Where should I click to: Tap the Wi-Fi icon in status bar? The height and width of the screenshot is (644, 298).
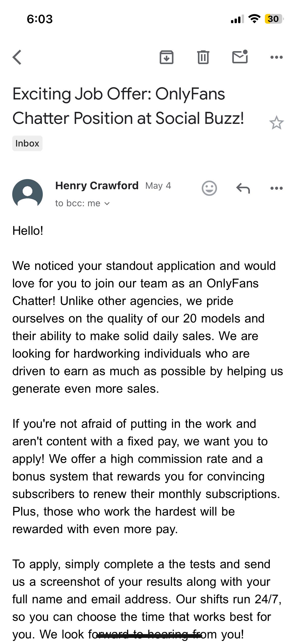tap(254, 19)
